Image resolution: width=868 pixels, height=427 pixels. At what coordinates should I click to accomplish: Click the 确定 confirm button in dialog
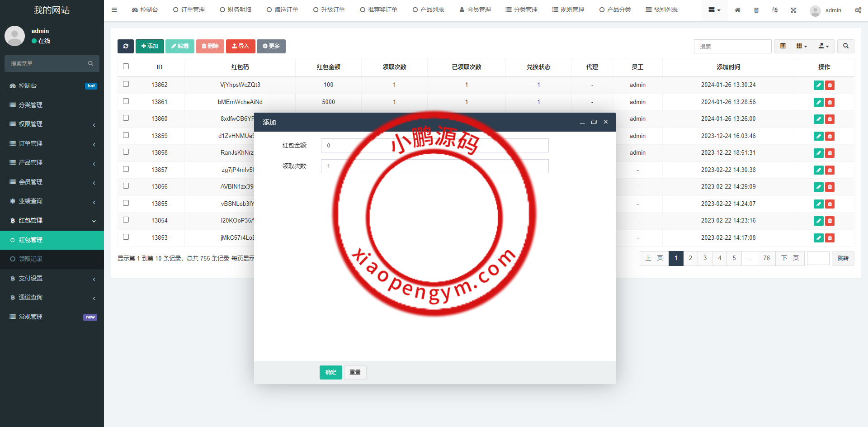330,372
